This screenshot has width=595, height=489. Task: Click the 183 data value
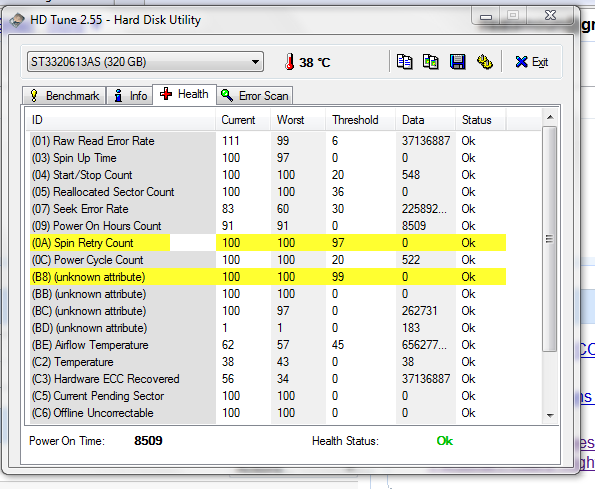coord(411,328)
